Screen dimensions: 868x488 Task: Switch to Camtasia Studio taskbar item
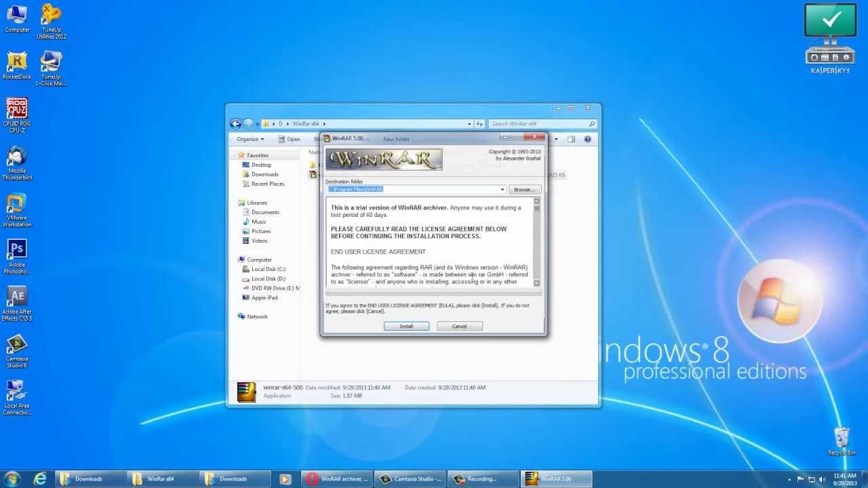(410, 479)
